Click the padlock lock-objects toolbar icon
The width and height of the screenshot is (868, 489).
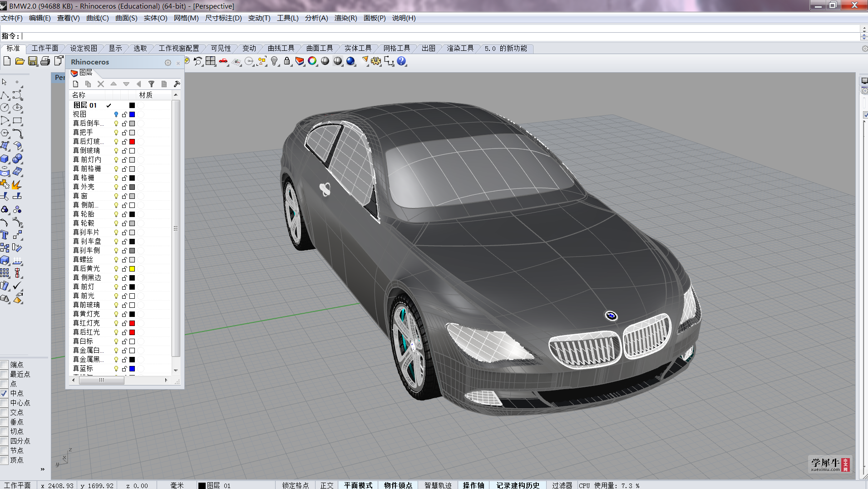tap(287, 61)
